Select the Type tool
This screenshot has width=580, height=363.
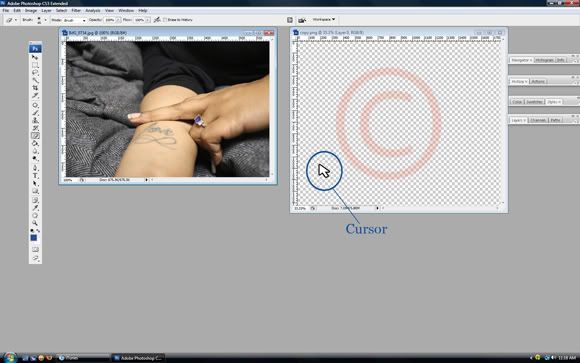click(35, 176)
